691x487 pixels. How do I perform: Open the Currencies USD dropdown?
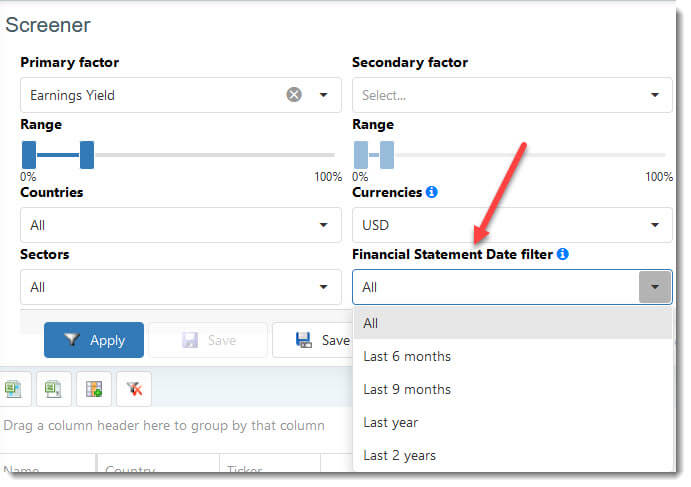pos(512,225)
